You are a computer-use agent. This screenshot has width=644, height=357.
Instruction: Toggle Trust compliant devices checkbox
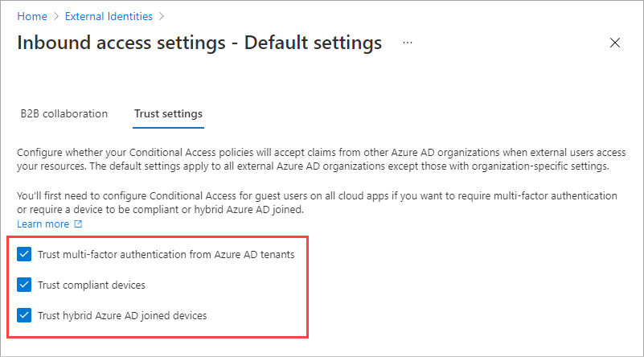click(x=24, y=285)
